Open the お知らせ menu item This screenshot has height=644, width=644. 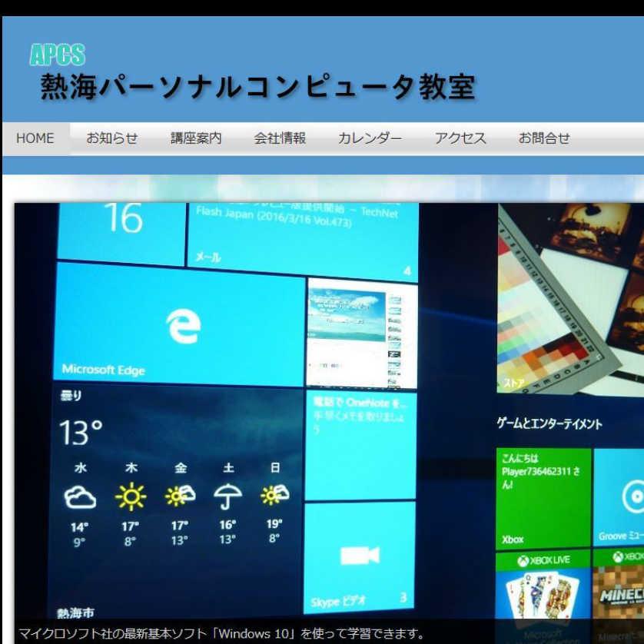pyautogui.click(x=111, y=138)
